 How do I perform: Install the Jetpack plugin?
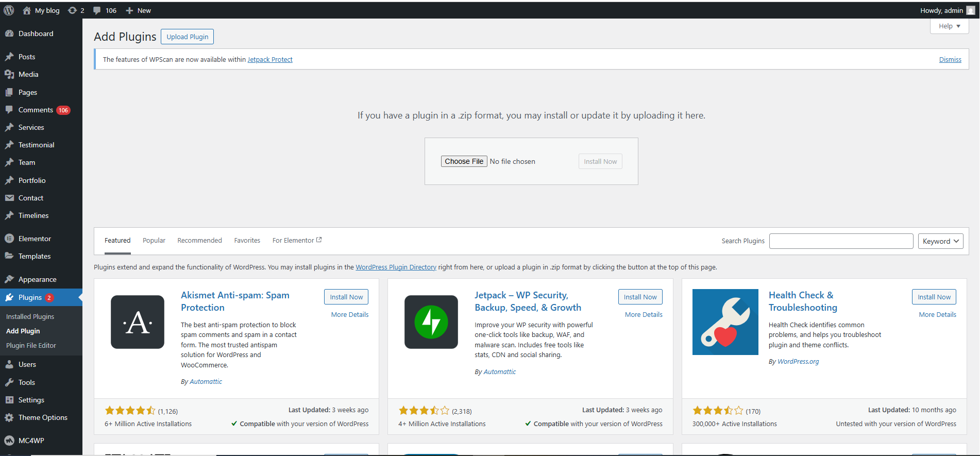tap(640, 297)
